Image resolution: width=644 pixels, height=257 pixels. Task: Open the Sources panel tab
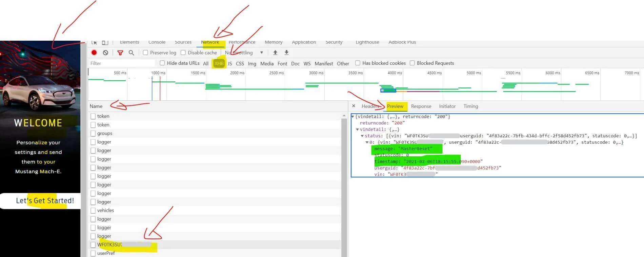point(183,42)
